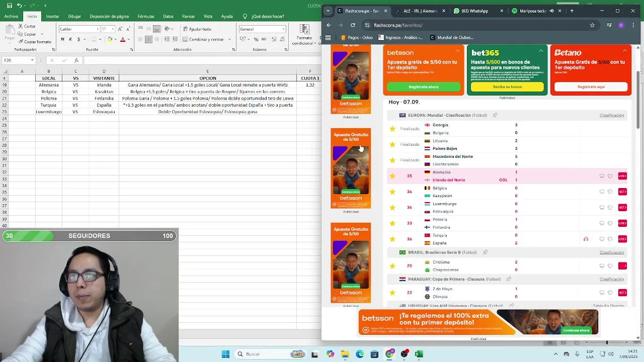Click Regístrate aquí on Betano ad

point(591,87)
